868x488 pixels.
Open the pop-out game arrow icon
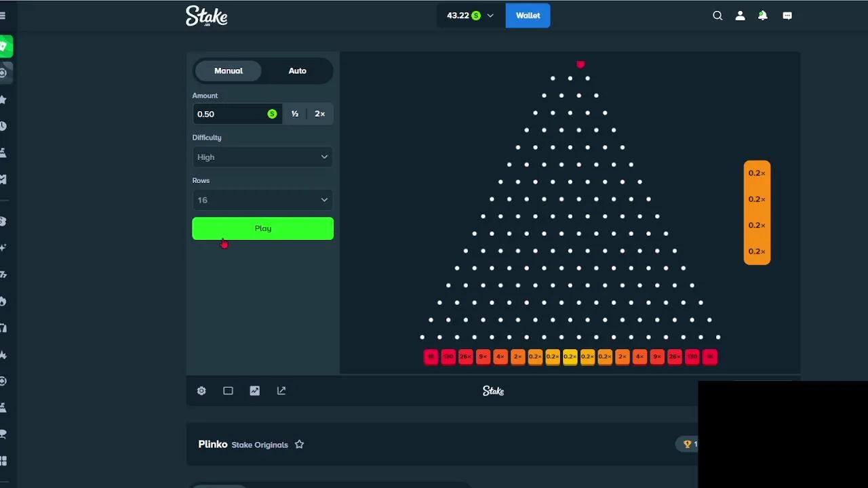[281, 391]
